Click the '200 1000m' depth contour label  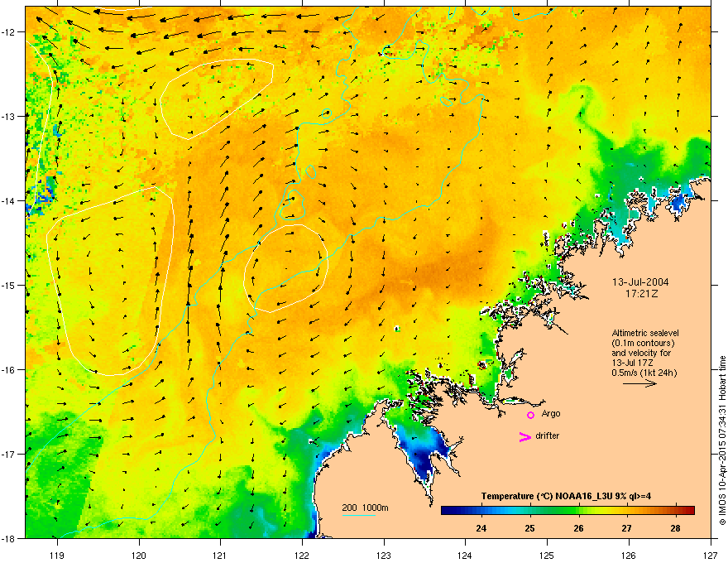point(365,508)
